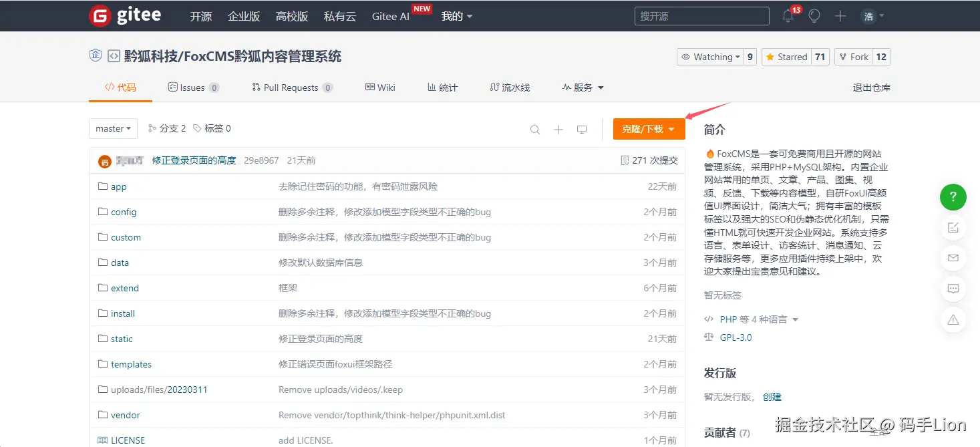Click the add LICENSE. commit message
The image size is (980, 447).
click(306, 440)
